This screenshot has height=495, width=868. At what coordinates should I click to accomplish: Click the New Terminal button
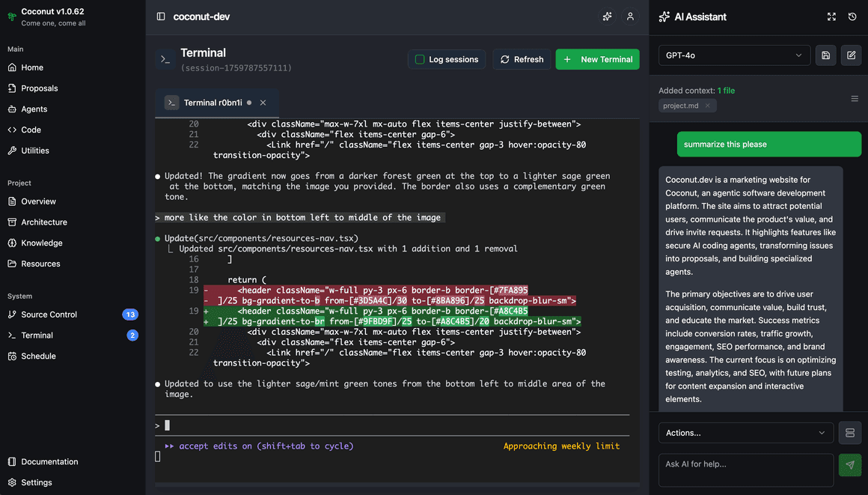click(x=597, y=59)
